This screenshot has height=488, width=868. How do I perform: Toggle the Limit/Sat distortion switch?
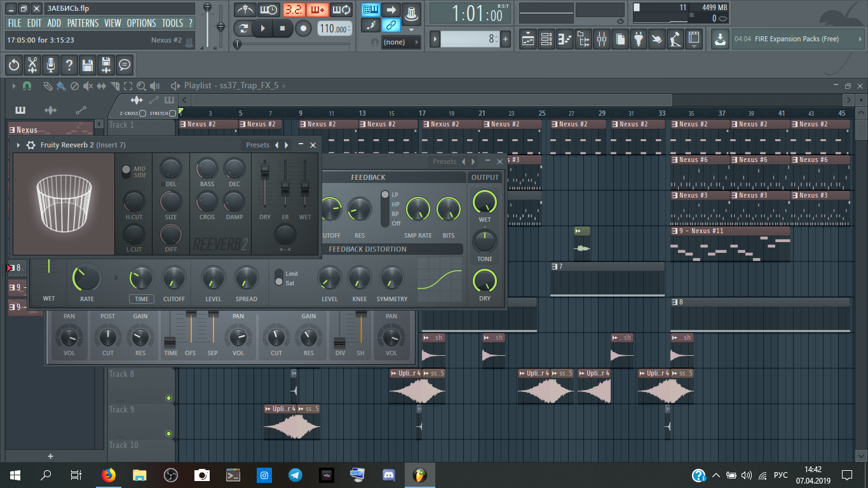(278, 278)
